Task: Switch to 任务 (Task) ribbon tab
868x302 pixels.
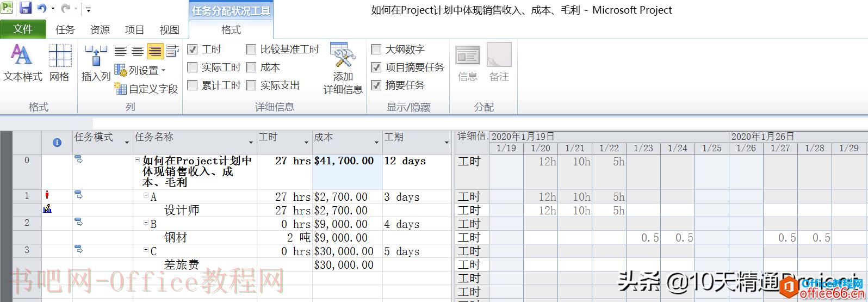Action: click(x=65, y=30)
